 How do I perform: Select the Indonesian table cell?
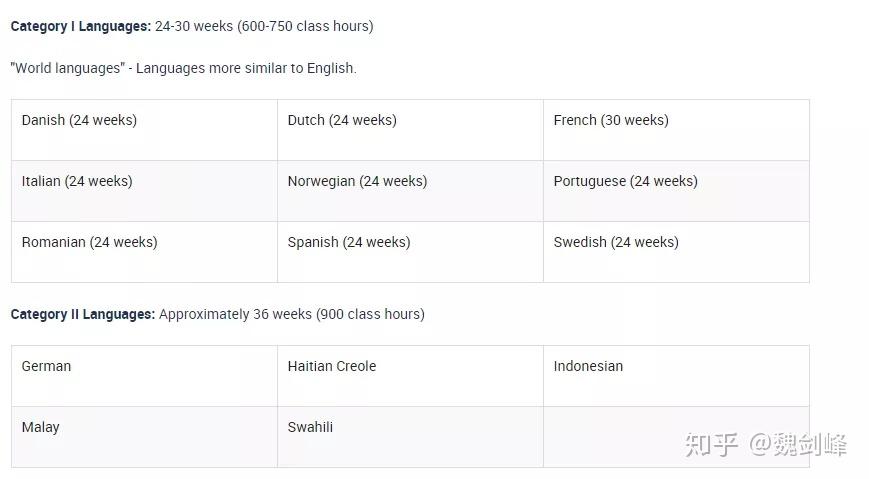[588, 366]
